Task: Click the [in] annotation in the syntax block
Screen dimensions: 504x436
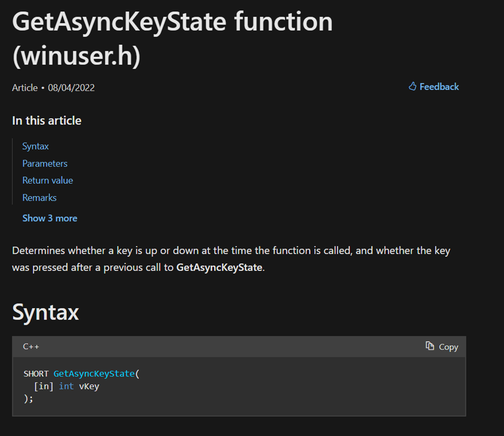Action: click(44, 386)
